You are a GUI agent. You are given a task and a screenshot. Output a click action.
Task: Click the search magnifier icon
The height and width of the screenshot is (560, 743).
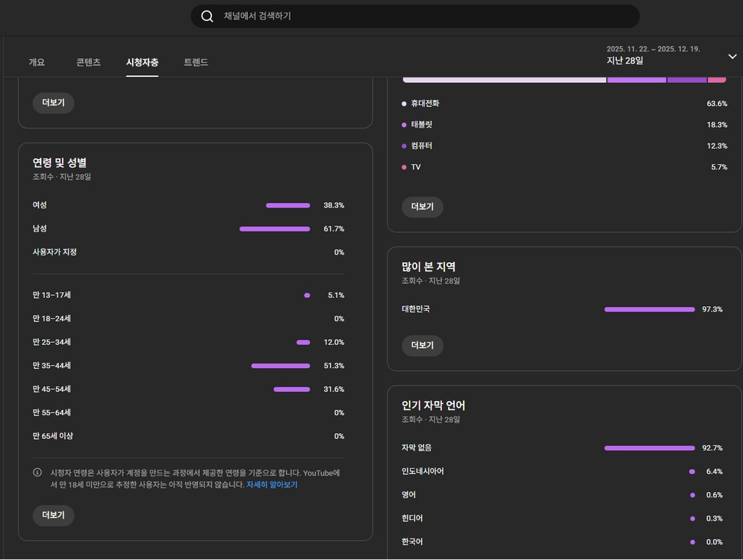[x=207, y=16]
